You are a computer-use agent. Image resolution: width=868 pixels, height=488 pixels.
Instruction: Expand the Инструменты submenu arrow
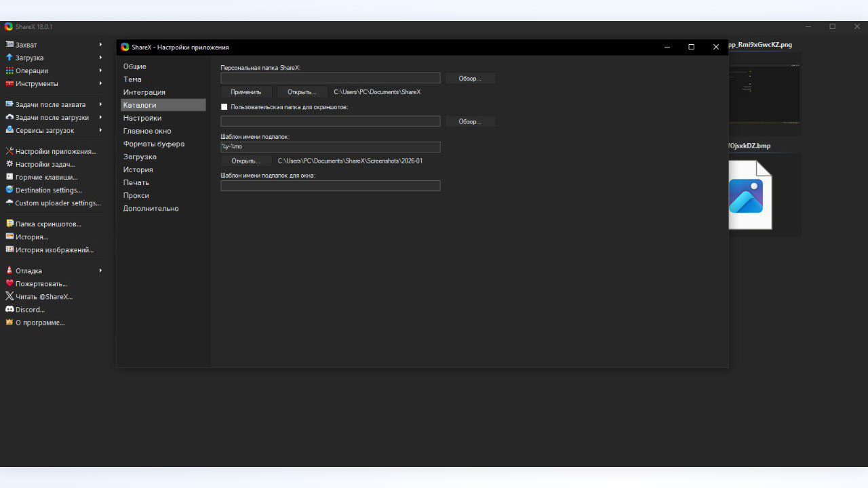point(100,83)
